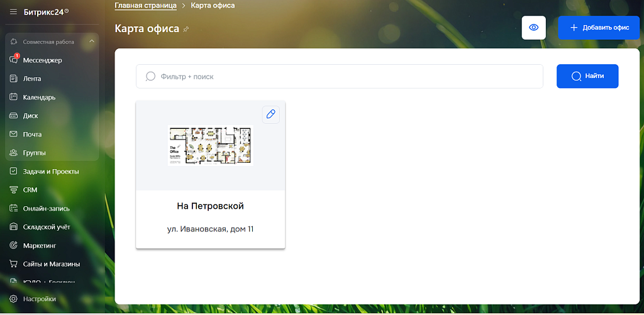Click the Найти search button
The image size is (644, 315).
point(587,76)
